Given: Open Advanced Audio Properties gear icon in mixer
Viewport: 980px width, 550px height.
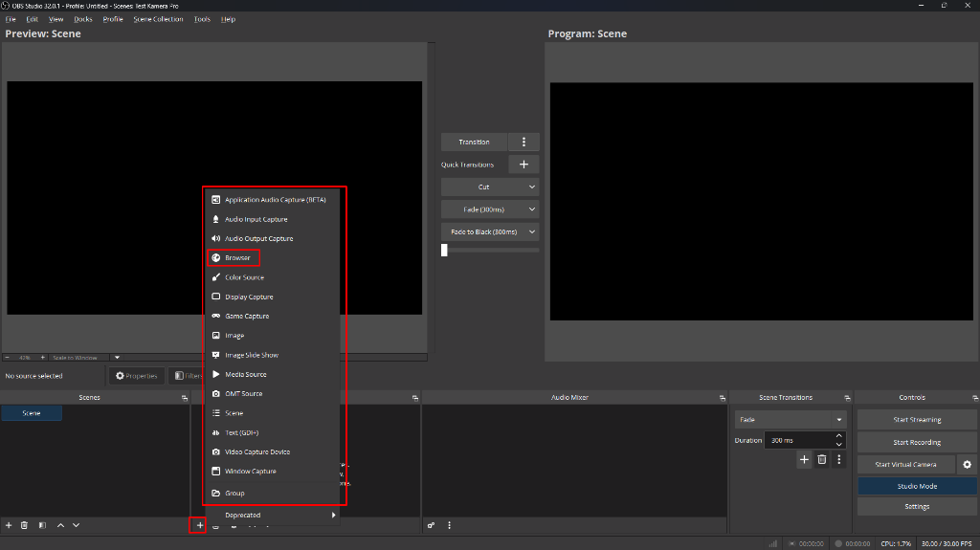Looking at the screenshot, I should (432, 526).
